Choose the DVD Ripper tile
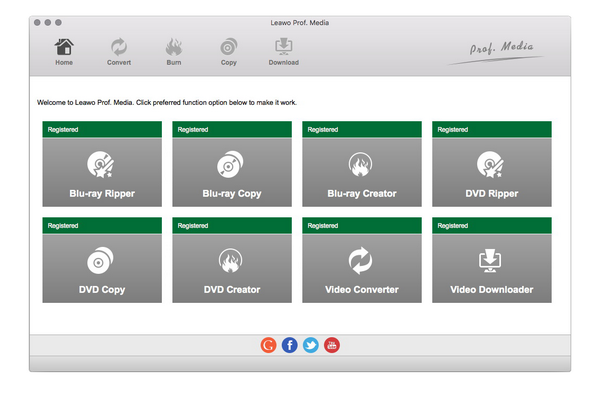 tap(491, 172)
